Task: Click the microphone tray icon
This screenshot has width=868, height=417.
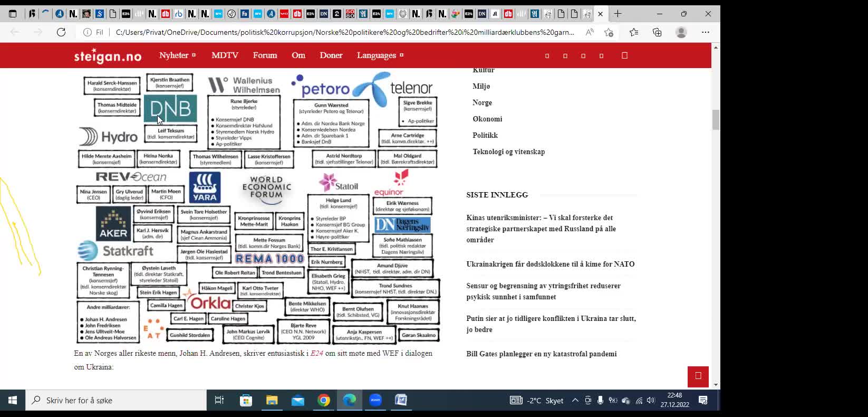Action: click(x=600, y=400)
